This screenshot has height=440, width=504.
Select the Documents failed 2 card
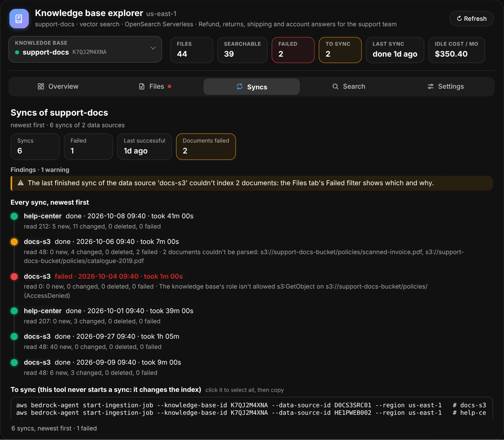(206, 147)
